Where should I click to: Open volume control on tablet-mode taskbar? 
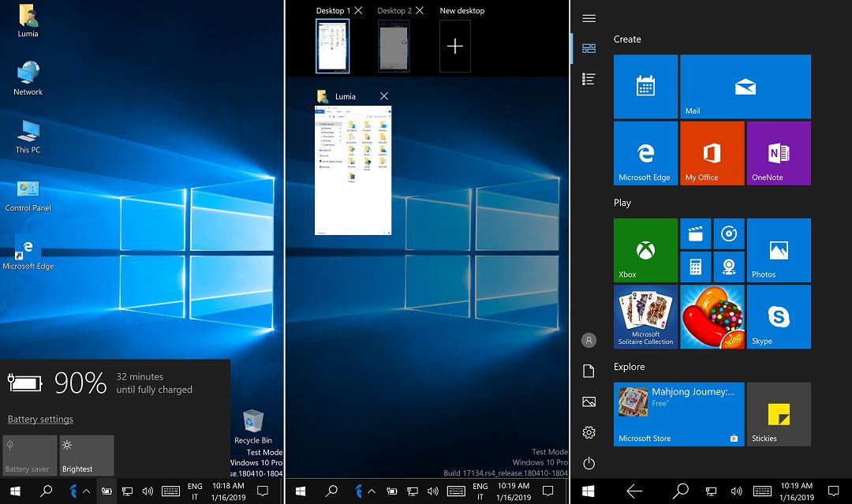[x=736, y=491]
